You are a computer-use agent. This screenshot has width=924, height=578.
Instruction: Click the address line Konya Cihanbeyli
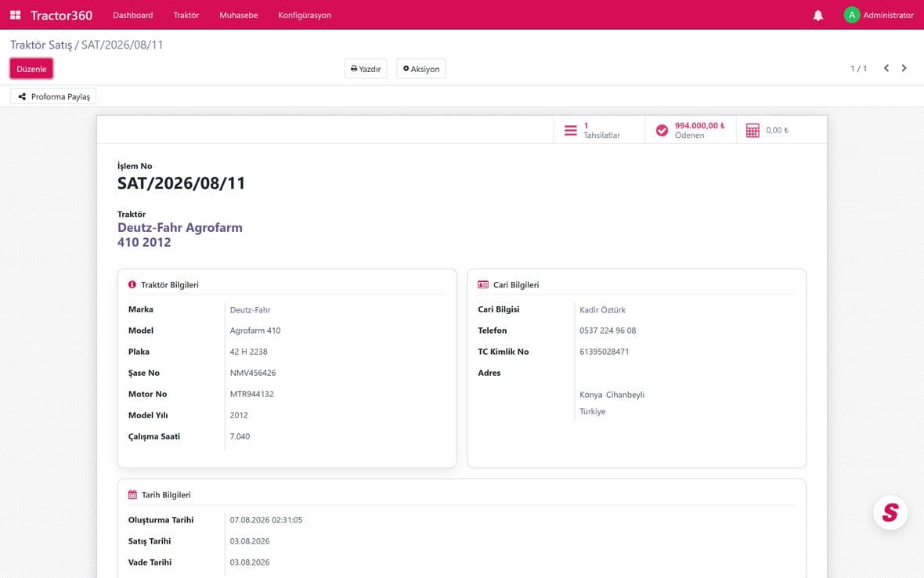click(612, 395)
